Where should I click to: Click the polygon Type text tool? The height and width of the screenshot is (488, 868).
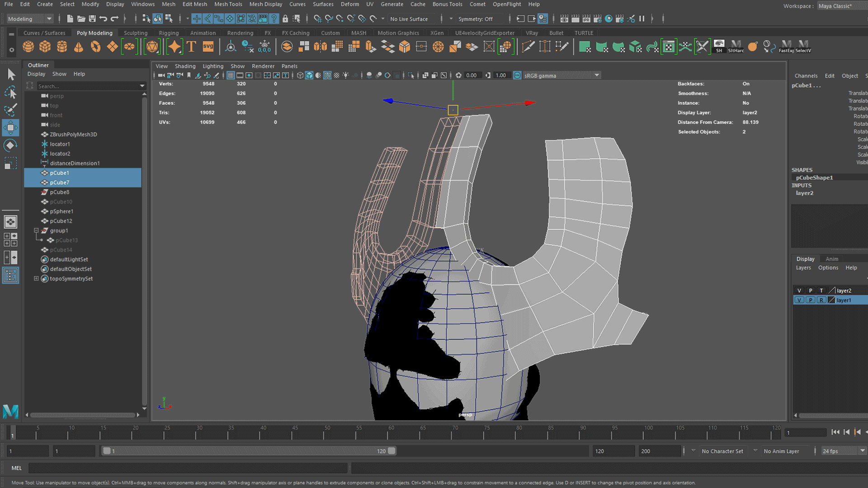[x=191, y=47]
